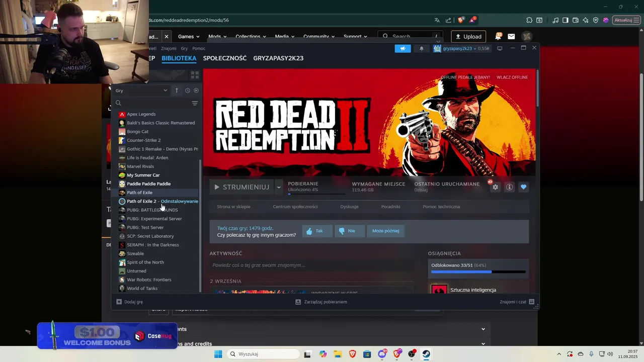Open the dropdown arrow beside STRUMIENIUJ

[x=279, y=187]
